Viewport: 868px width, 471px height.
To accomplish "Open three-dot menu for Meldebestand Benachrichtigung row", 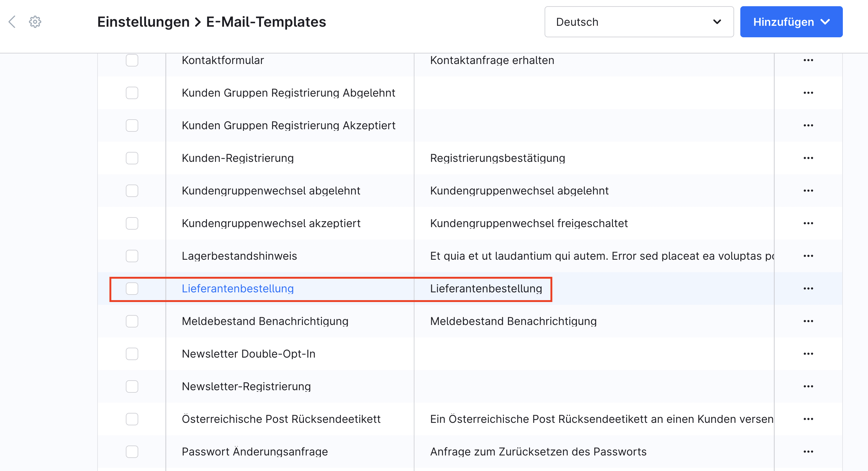I will coord(808,321).
